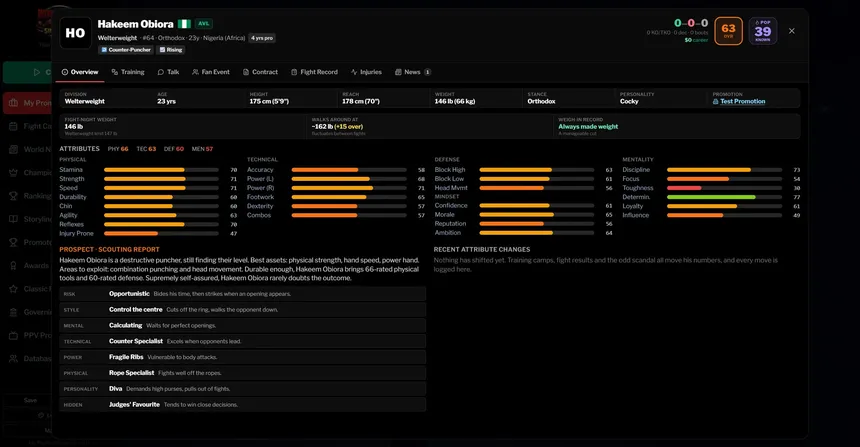860x447 pixels.
Task: Switch to the Talk tab
Action: tap(168, 72)
